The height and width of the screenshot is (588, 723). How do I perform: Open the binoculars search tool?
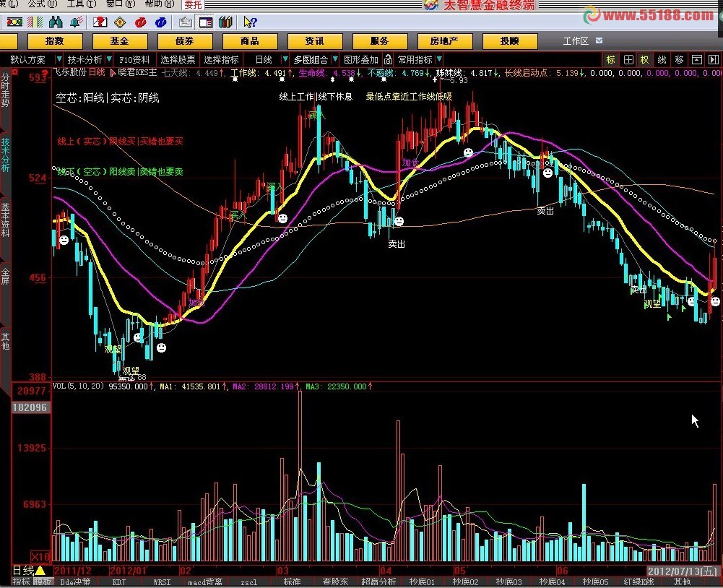coord(56,22)
